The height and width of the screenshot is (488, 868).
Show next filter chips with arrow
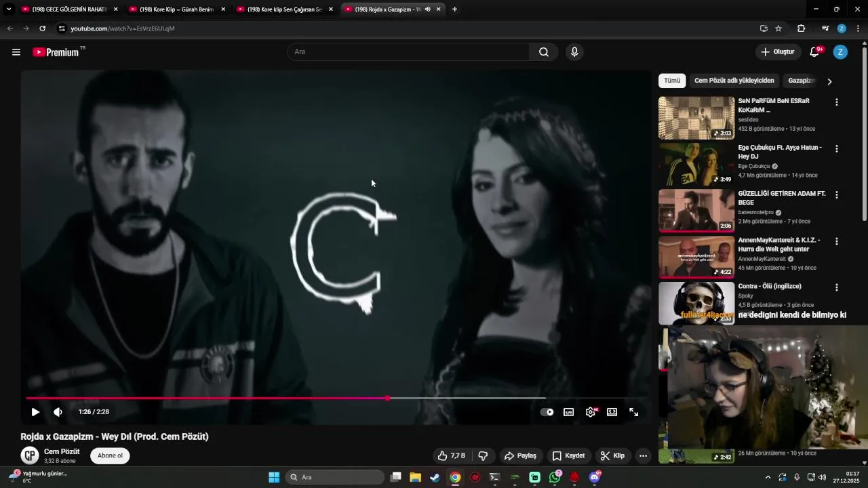[x=829, y=81]
